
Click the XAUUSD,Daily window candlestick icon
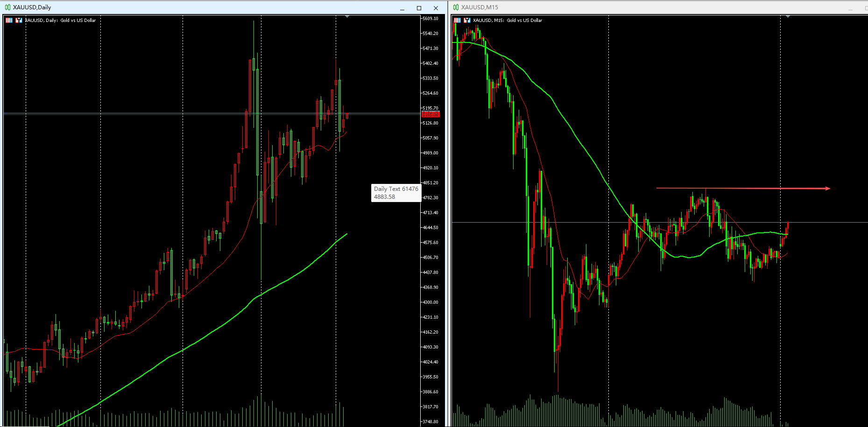7,7
